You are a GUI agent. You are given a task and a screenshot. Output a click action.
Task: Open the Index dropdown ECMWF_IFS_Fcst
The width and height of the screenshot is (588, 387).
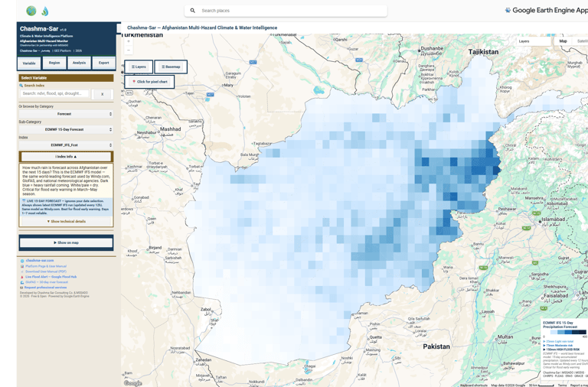[x=66, y=145]
